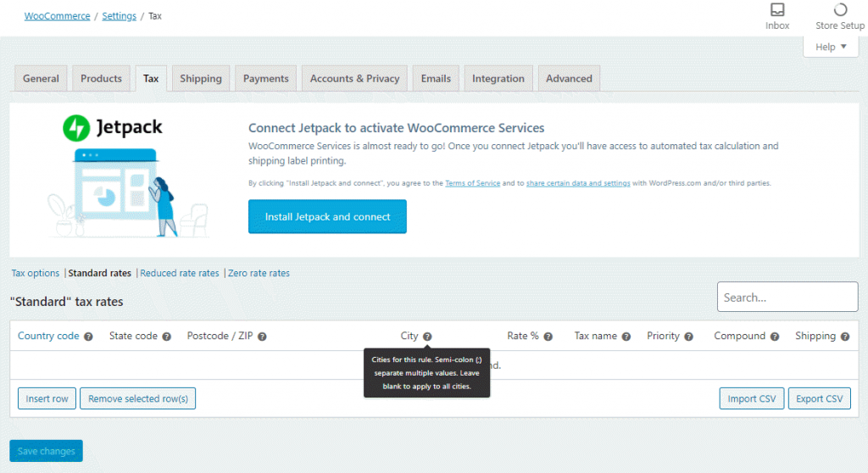868x473 pixels.
Task: Click the Insert row button
Action: (x=47, y=398)
